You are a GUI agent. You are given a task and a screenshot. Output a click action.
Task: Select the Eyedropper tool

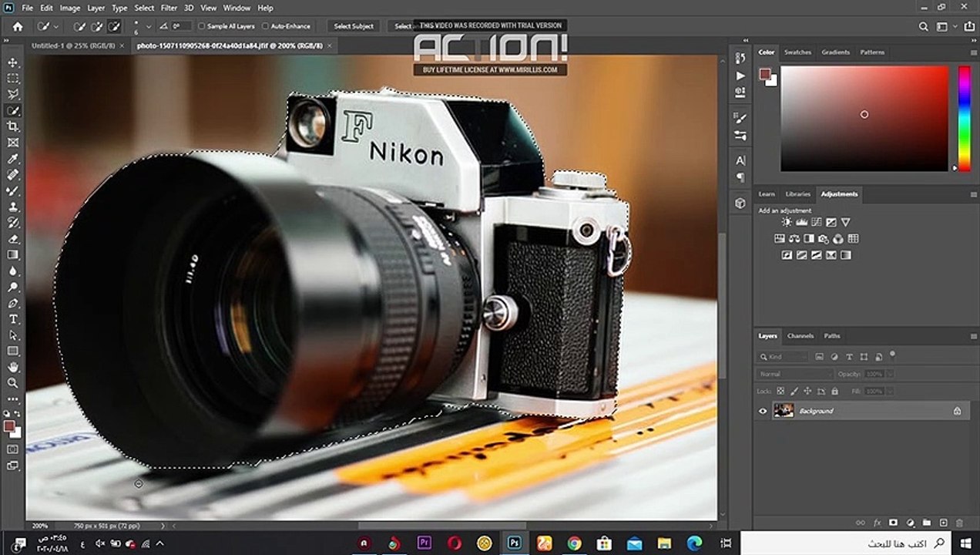12,159
